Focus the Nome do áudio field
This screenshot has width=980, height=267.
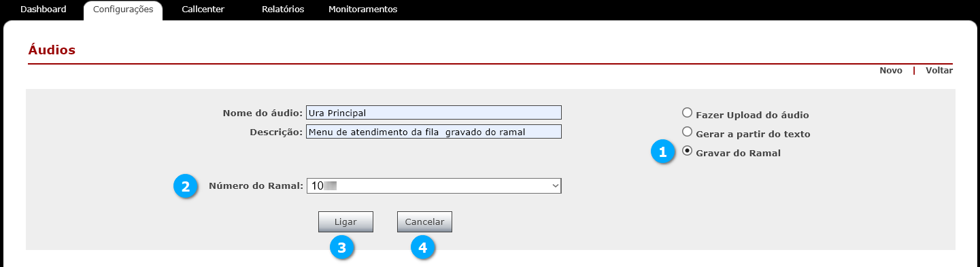(434, 112)
